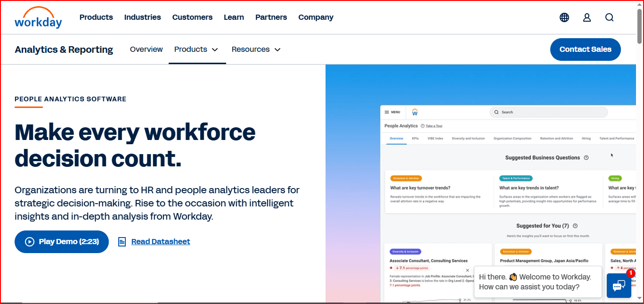This screenshot has width=644, height=304.
Task: Expand the Products sub-navigation dropdown
Action: (x=196, y=49)
